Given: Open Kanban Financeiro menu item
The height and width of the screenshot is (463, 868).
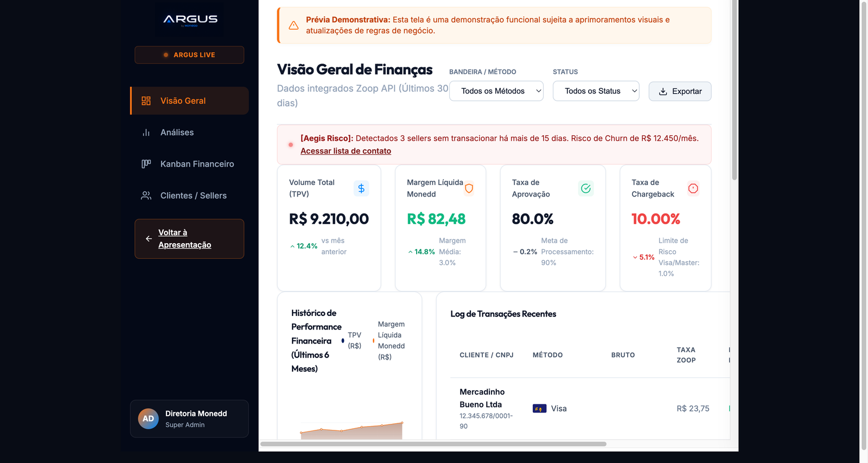Looking at the screenshot, I should [x=189, y=164].
